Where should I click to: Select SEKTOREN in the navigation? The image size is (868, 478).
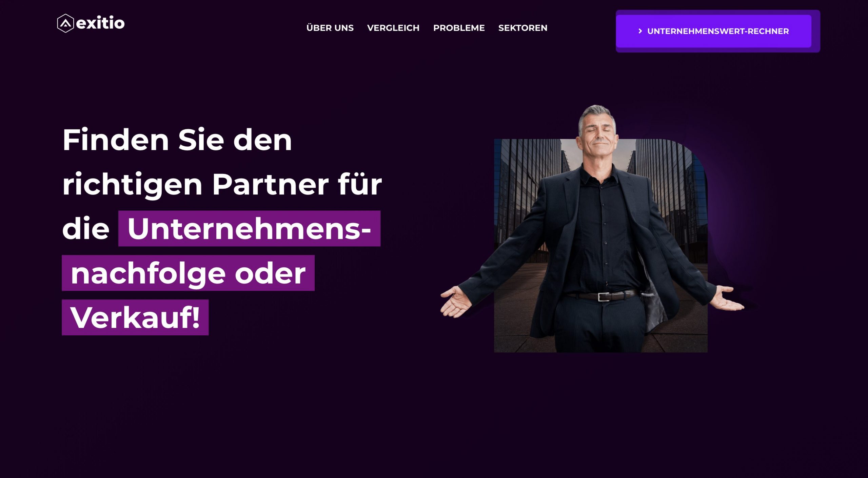523,28
